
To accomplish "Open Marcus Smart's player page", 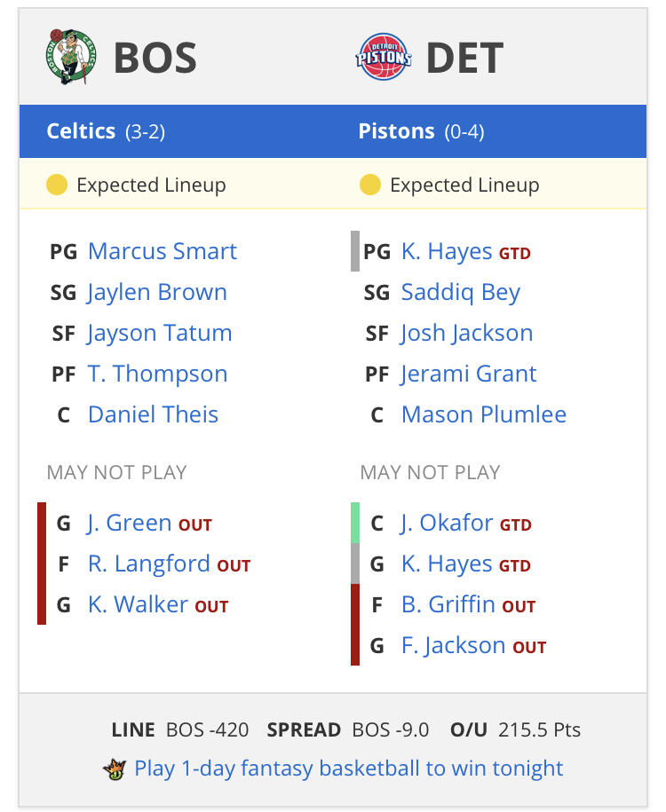I will (x=162, y=251).
